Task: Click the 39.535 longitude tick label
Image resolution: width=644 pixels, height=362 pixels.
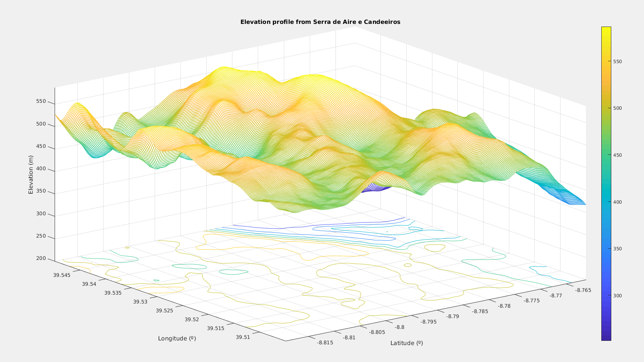Action: [113, 293]
